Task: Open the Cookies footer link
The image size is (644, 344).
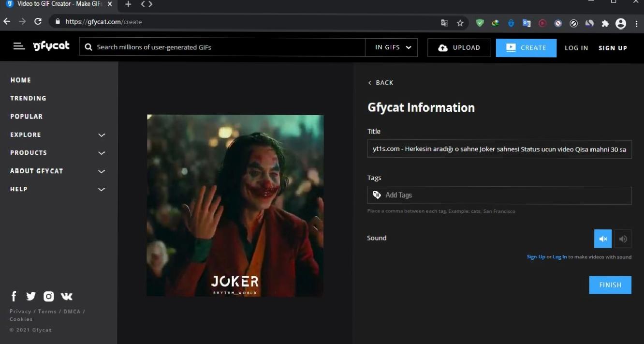Action: pyautogui.click(x=21, y=319)
